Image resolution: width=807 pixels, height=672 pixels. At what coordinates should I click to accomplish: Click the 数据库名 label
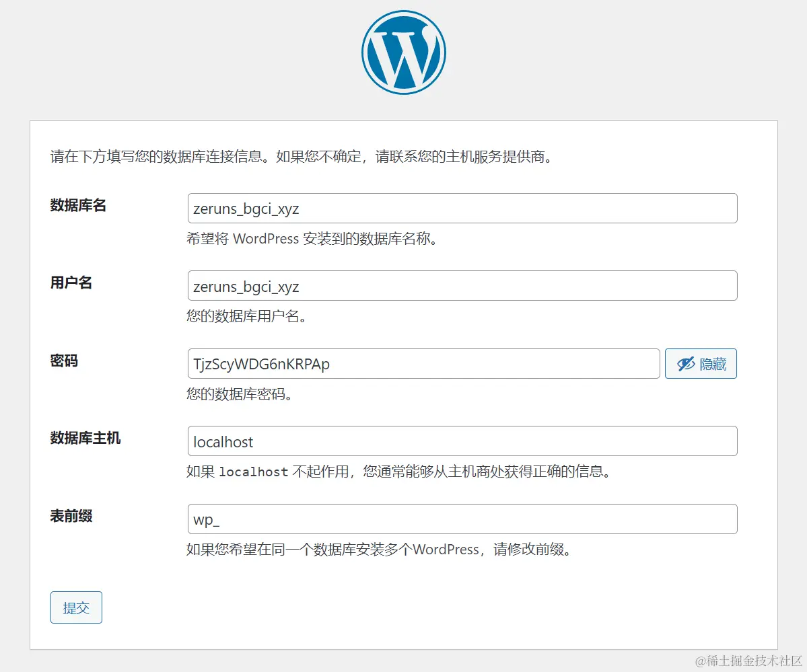pos(78,205)
